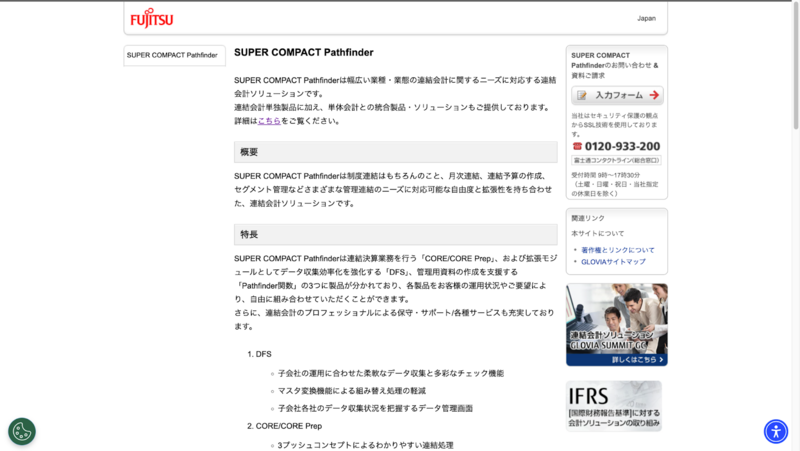The image size is (800, 451).
Task: Follow the こちら link in intro
Action: click(269, 121)
